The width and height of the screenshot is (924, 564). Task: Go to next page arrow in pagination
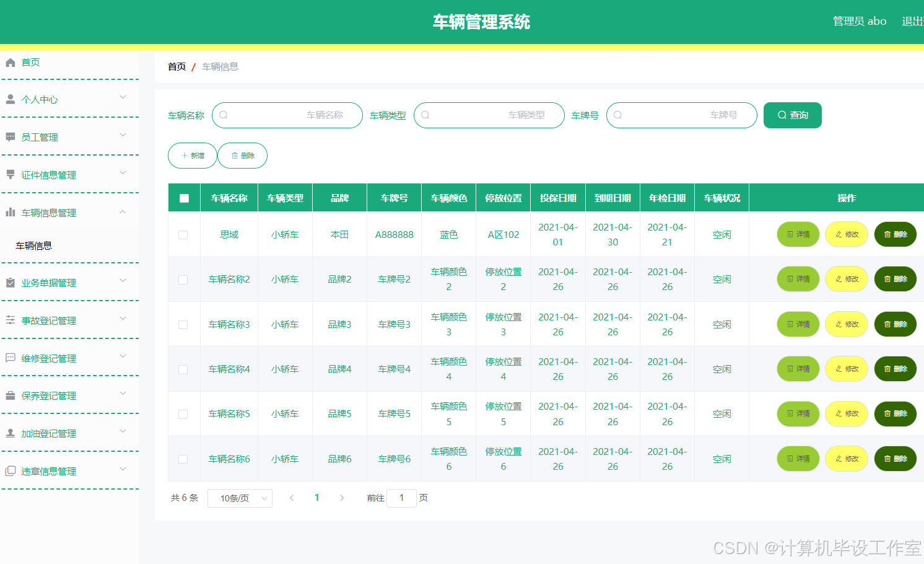[x=342, y=498]
